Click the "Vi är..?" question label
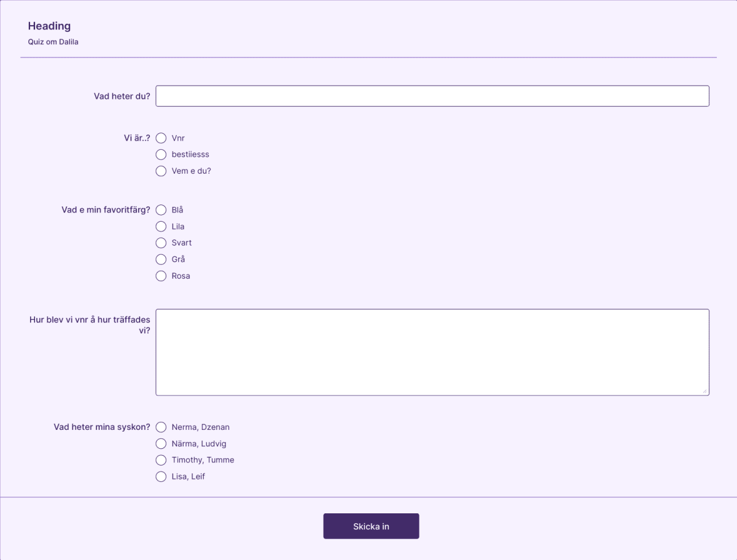The image size is (737, 560). [x=136, y=138]
